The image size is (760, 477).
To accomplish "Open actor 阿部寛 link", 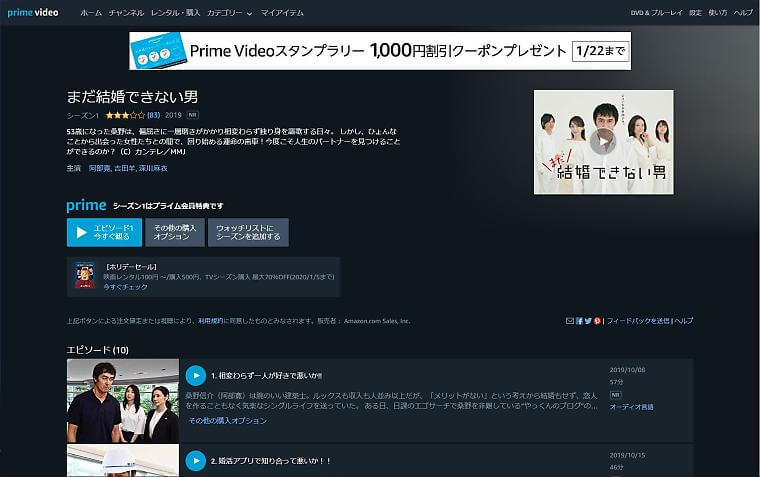I will 100,168.
